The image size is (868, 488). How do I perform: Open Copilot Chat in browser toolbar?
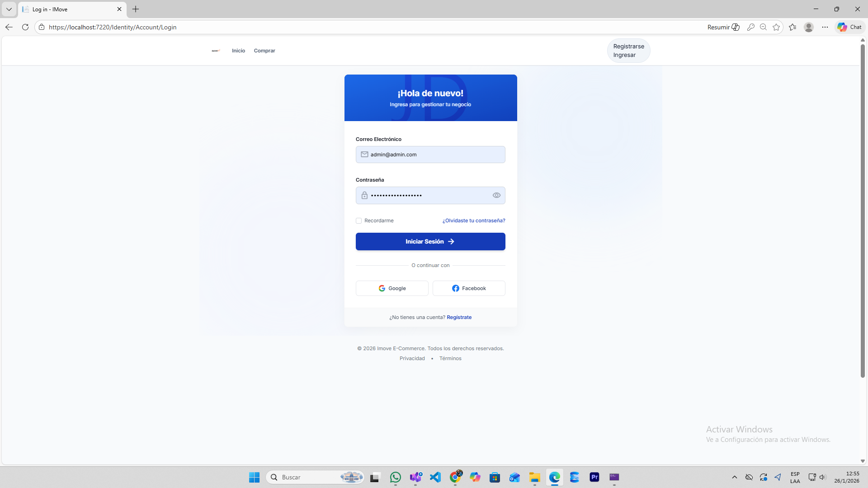tap(849, 27)
